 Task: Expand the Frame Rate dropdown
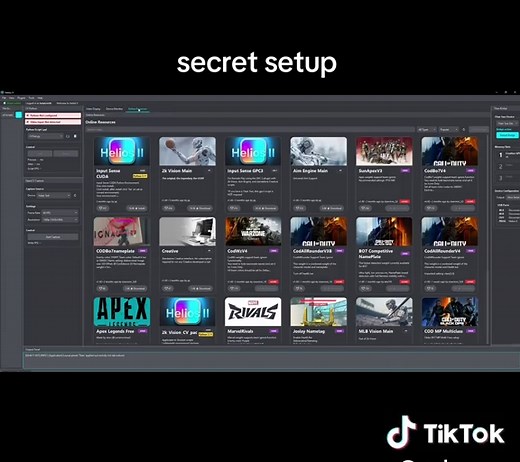tap(60, 213)
